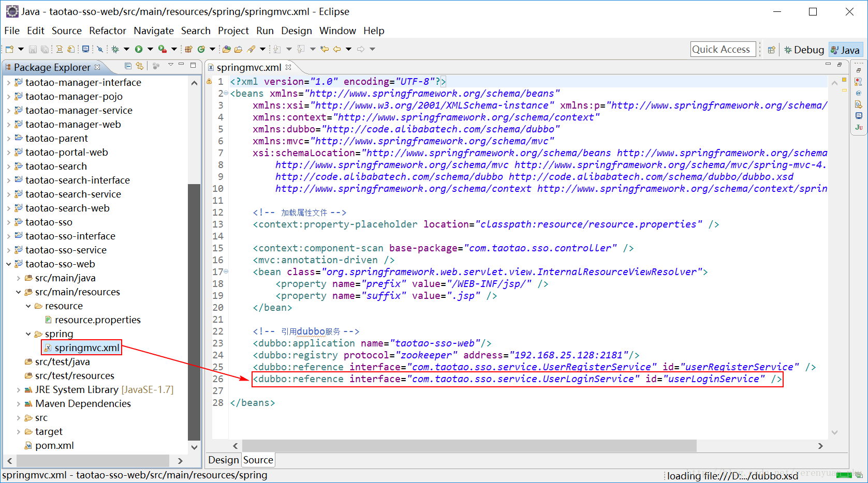The height and width of the screenshot is (483, 868).
Task: Switch to the Java perspective
Action: (x=845, y=50)
